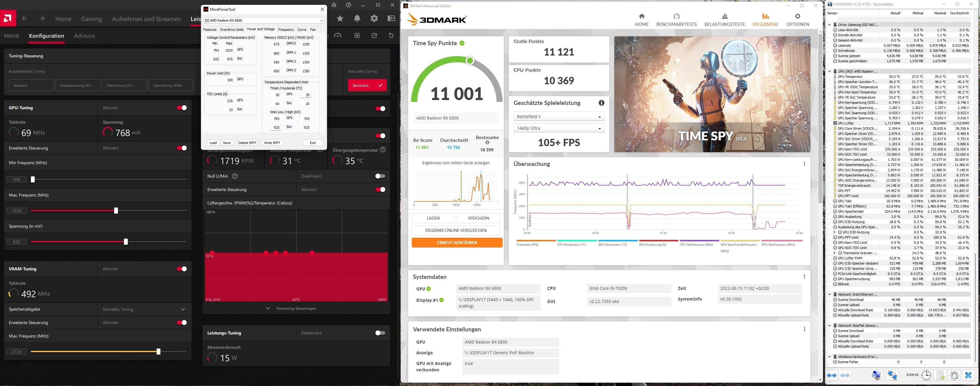Screen dimensions: 980x386
Task: Toggle GPU-Tuning switch
Action: tap(182, 108)
